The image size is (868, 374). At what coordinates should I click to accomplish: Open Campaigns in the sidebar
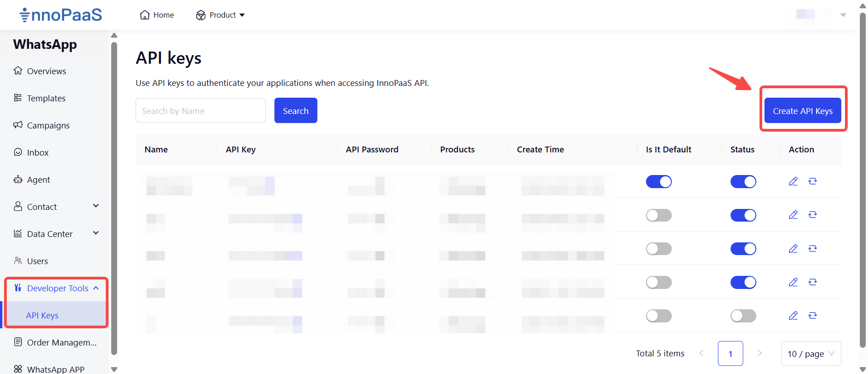click(48, 125)
